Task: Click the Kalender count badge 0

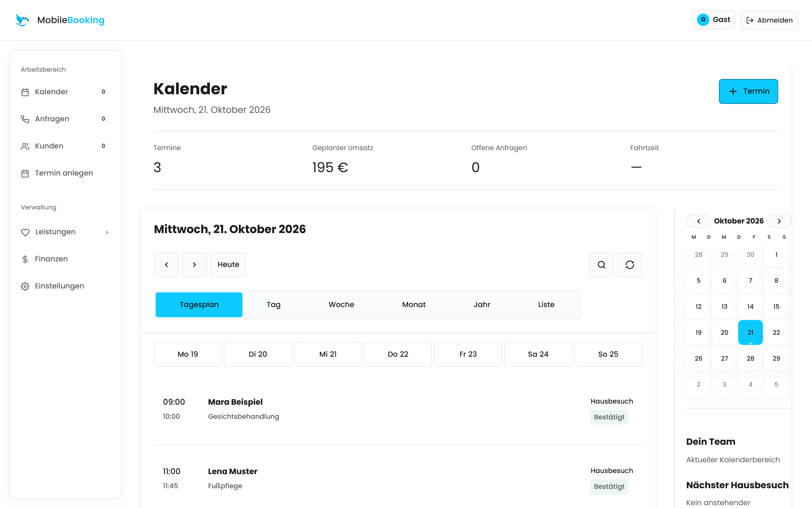Action: (x=103, y=92)
